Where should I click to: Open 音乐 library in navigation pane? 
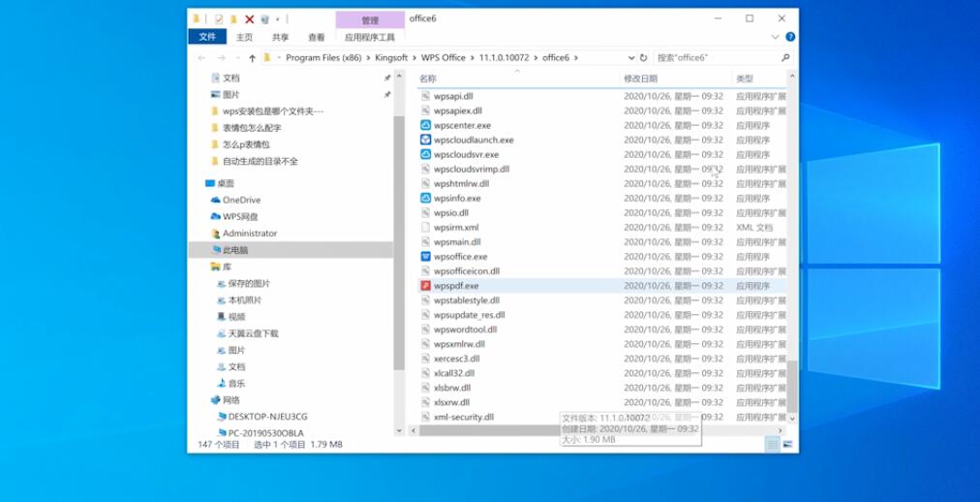[x=237, y=384]
